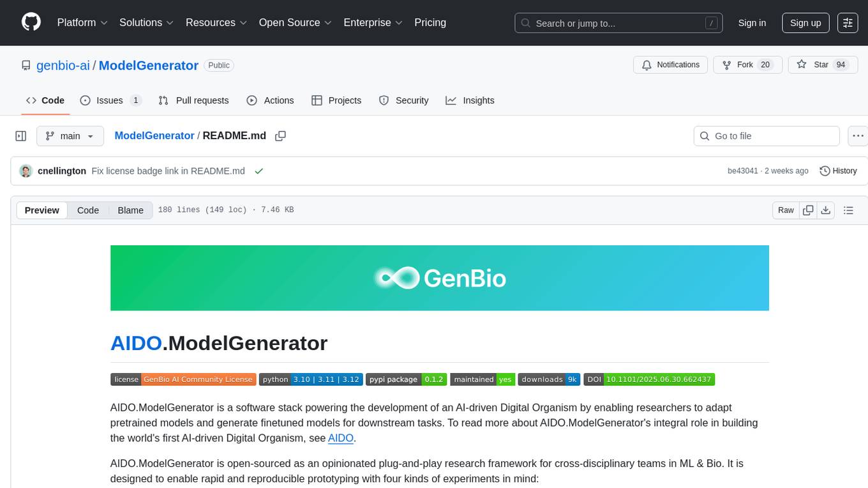Image resolution: width=868 pixels, height=488 pixels.
Task: Switch to the Blame view
Action: click(130, 210)
